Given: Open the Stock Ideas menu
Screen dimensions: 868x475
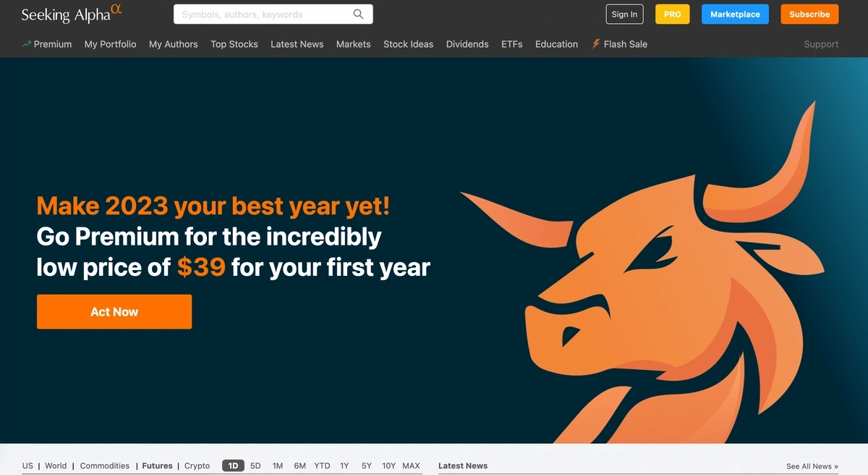Looking at the screenshot, I should 409,44.
